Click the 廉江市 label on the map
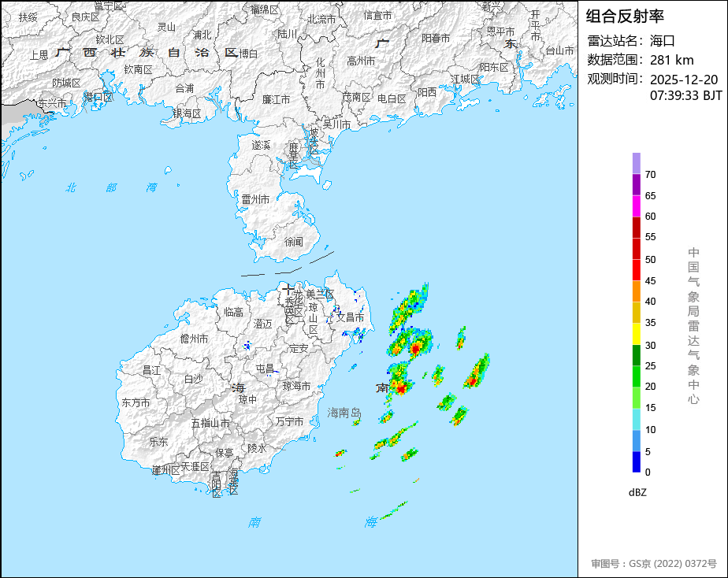This screenshot has height=578, width=728. point(276,99)
